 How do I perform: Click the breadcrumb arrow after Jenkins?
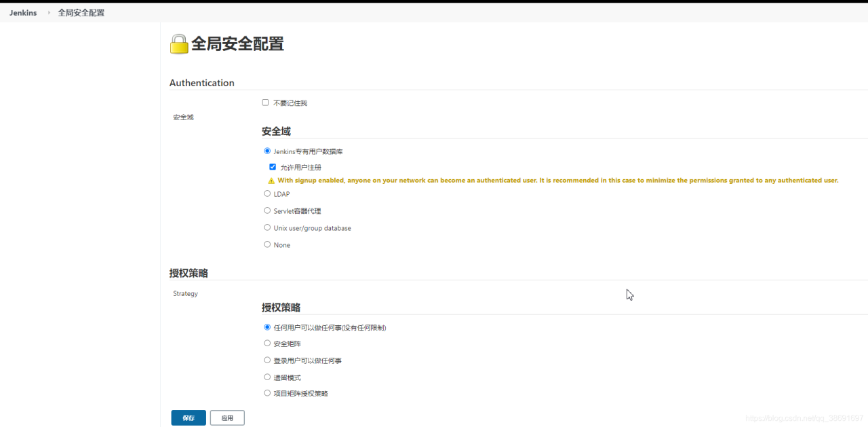[49, 13]
